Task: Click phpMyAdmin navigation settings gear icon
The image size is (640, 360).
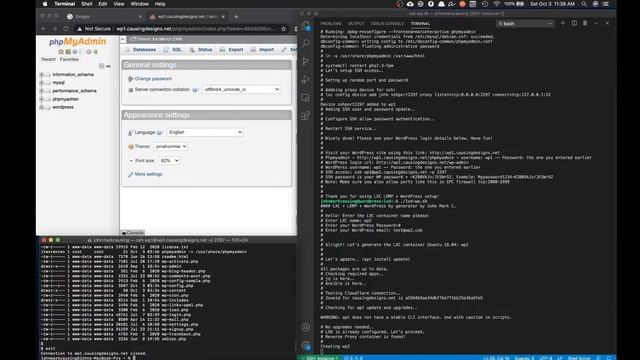Action: pyautogui.click(x=89, y=52)
